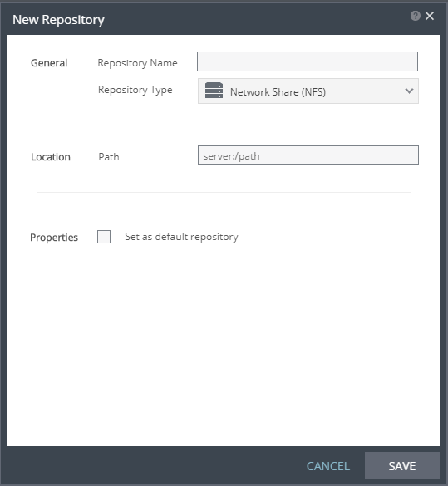Select the Properties section heading

click(54, 238)
